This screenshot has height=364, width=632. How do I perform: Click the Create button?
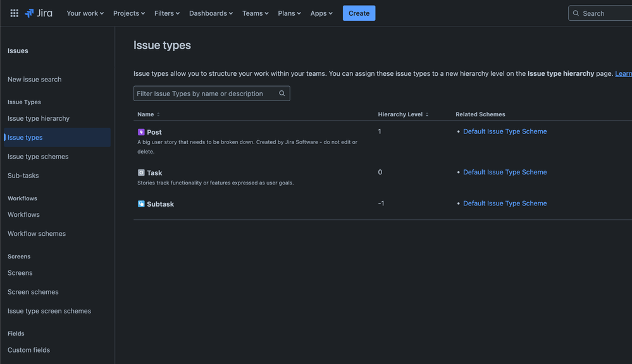tap(359, 13)
